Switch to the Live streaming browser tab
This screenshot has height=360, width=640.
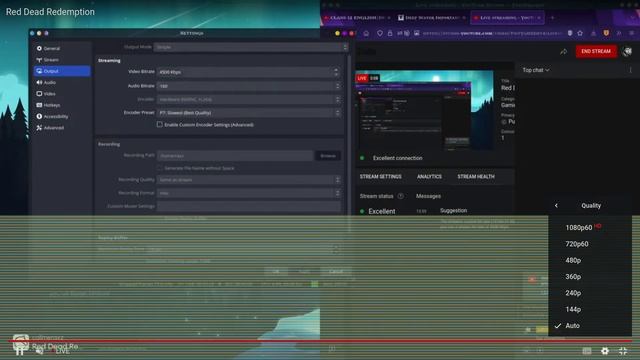[x=507, y=18]
